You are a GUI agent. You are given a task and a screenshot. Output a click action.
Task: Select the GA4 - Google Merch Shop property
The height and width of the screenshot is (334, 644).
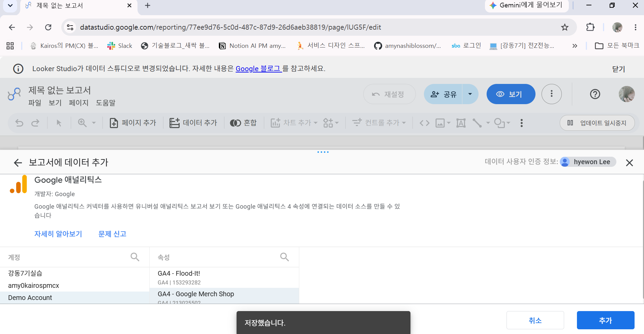pos(224,296)
